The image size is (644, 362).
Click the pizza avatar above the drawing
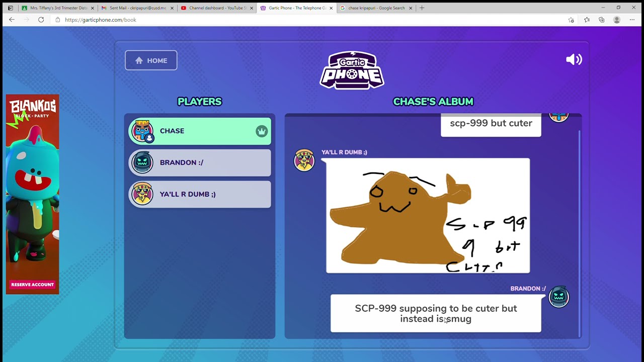304,160
